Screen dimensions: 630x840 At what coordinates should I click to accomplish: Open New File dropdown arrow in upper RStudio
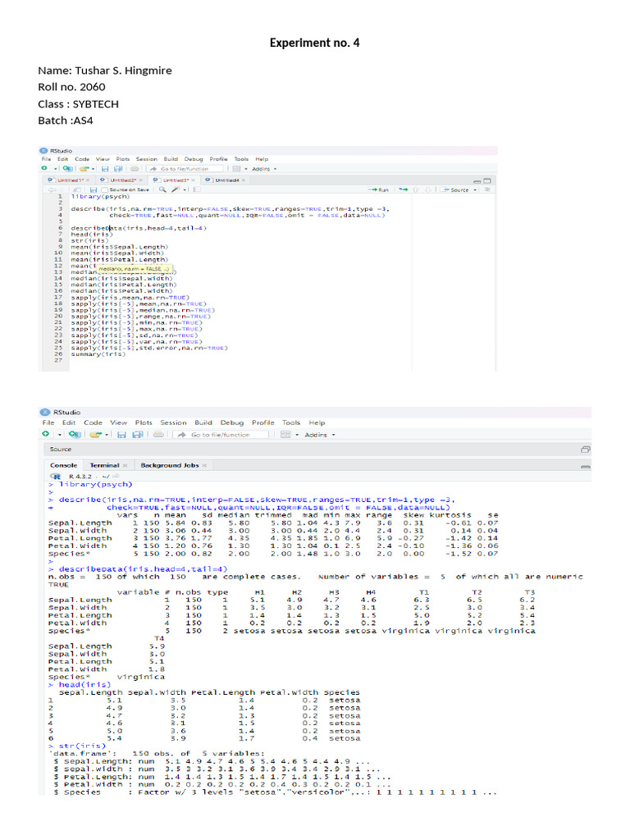click(x=55, y=169)
